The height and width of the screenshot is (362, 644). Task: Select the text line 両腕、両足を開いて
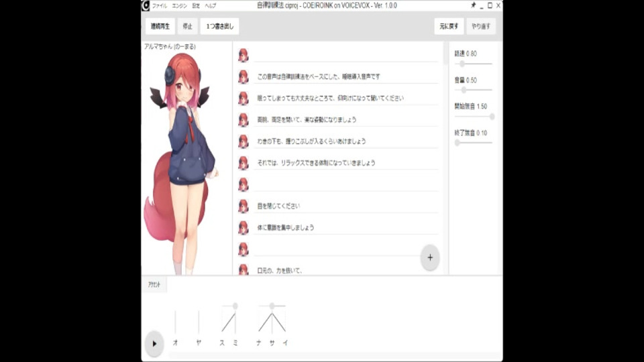coord(346,120)
